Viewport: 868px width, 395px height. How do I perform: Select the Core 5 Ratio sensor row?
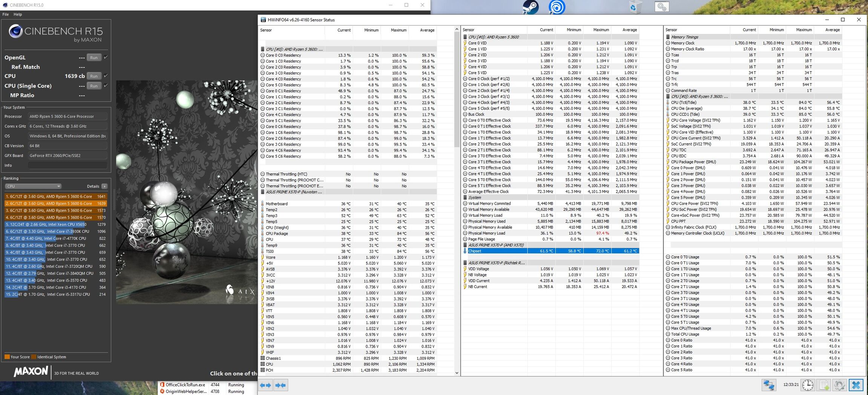[x=753, y=370]
